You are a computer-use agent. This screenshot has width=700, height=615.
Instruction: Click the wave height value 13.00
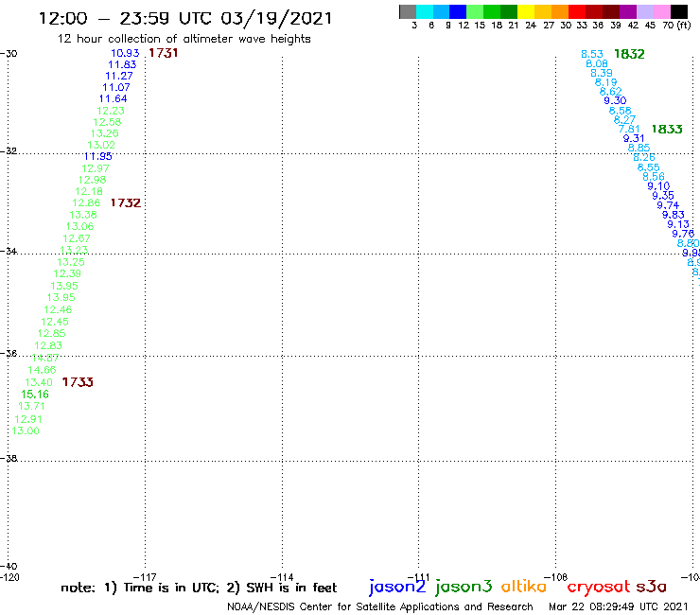(26, 431)
